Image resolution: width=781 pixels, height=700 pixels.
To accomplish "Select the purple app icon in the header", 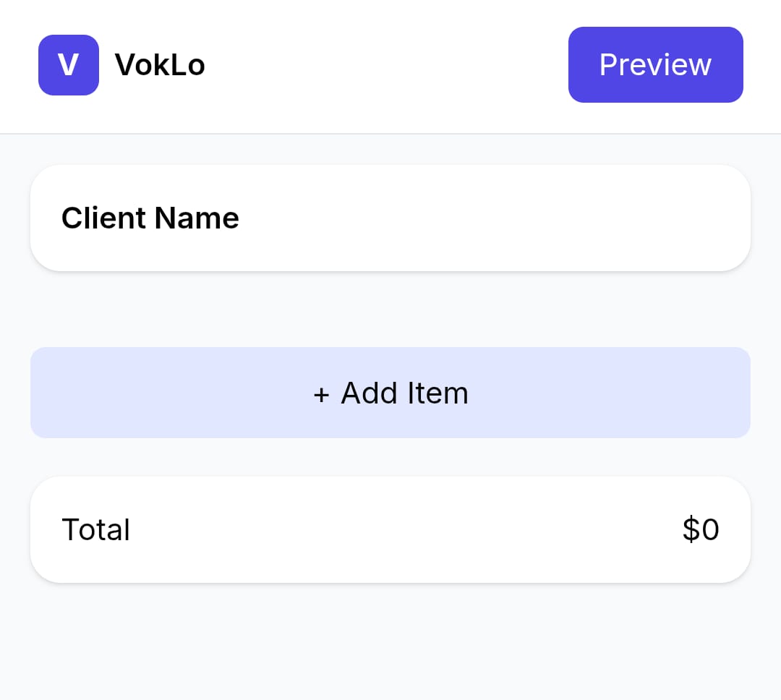I will (x=69, y=64).
